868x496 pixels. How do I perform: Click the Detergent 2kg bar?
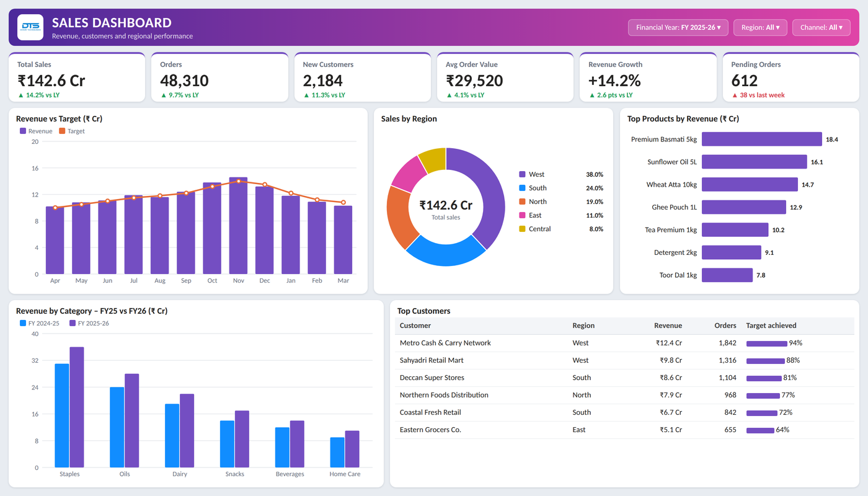732,252
